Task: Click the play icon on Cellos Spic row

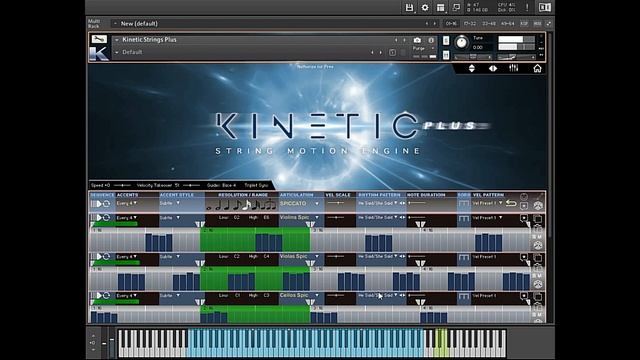Action: click(x=99, y=296)
